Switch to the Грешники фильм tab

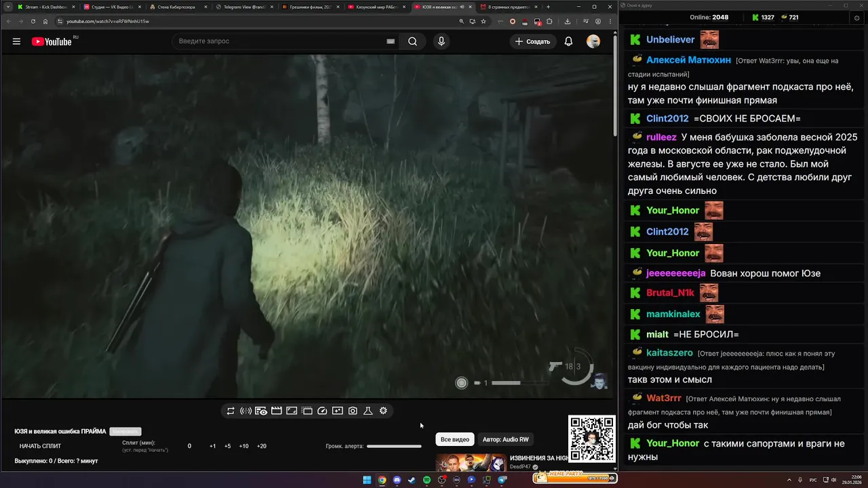[x=309, y=7]
